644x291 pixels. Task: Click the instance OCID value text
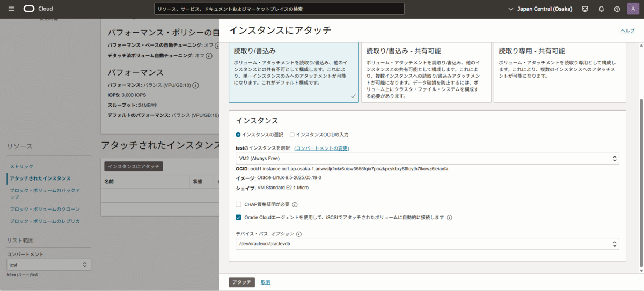[350, 169]
